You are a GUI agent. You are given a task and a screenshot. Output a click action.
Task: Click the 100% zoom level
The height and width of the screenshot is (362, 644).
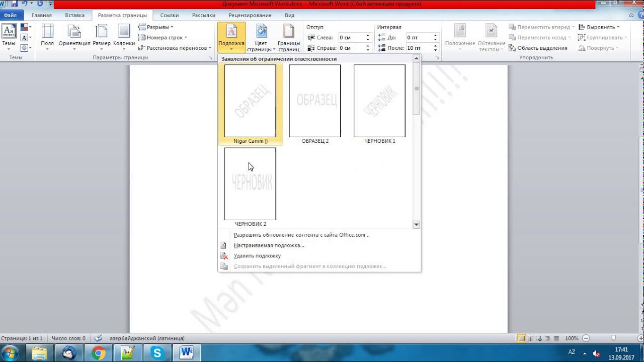(x=572, y=338)
